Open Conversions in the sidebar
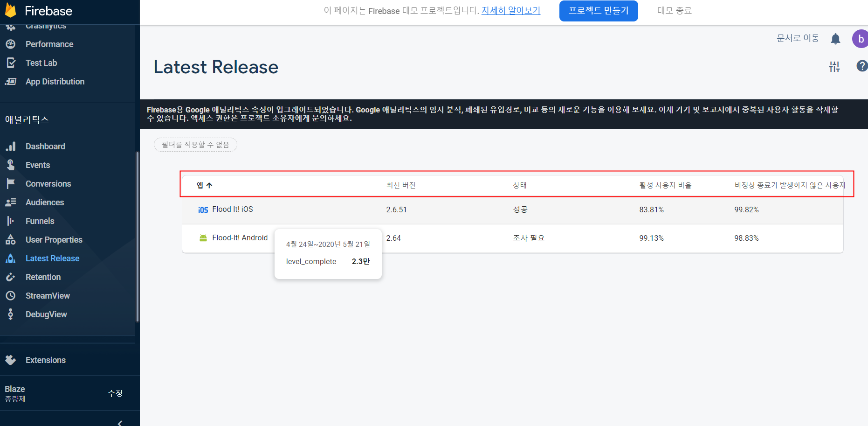This screenshot has height=426, width=868. pyautogui.click(x=48, y=184)
